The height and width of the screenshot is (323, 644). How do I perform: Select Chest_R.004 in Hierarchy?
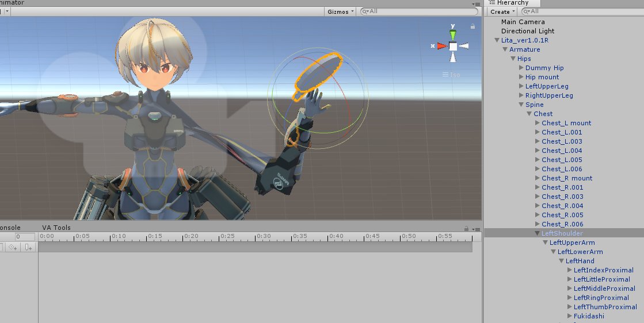click(x=562, y=206)
